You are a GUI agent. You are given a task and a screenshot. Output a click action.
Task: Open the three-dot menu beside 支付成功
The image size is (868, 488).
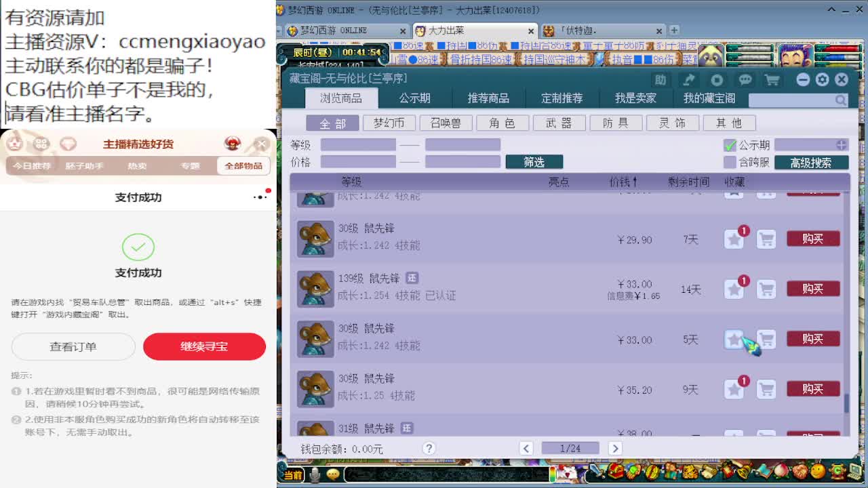[260, 197]
